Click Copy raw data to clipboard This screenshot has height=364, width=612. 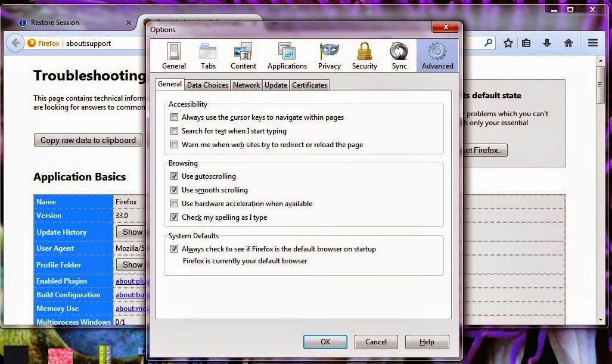[x=88, y=140]
